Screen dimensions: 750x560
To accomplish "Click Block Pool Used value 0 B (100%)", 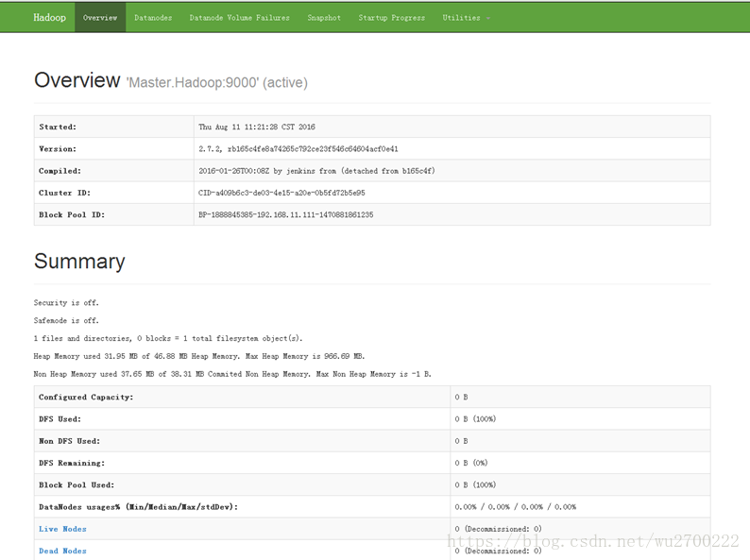I will click(x=475, y=484).
